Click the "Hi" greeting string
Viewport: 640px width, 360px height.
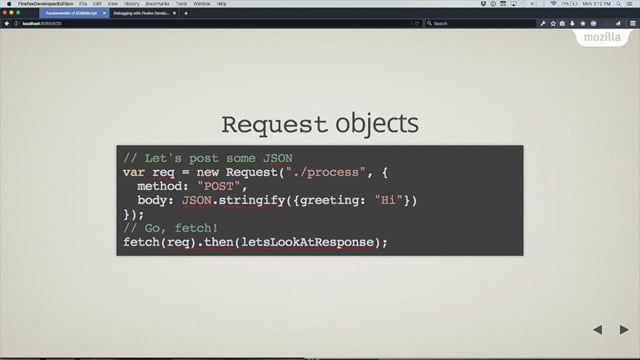389,200
